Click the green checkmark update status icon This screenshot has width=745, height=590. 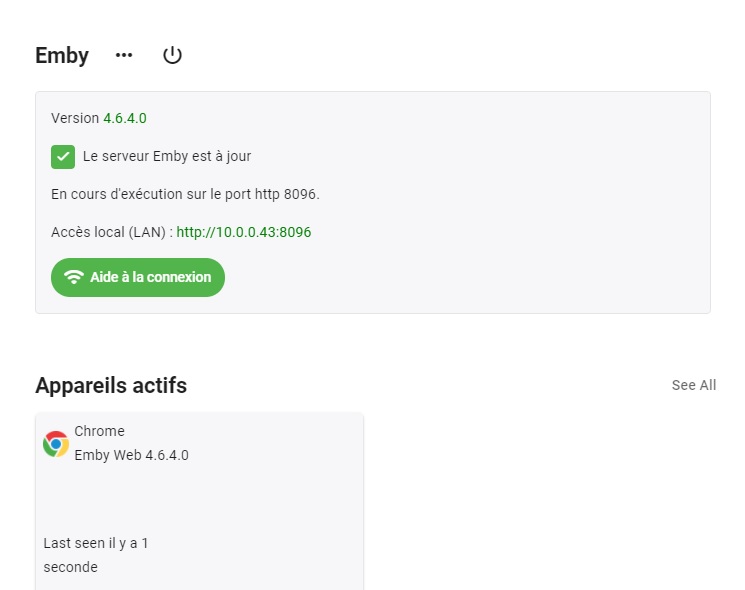pos(63,157)
